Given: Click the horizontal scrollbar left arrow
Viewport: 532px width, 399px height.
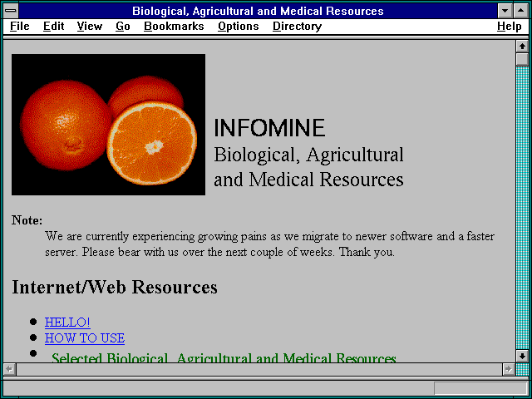Looking at the screenshot, I should tap(9, 369).
